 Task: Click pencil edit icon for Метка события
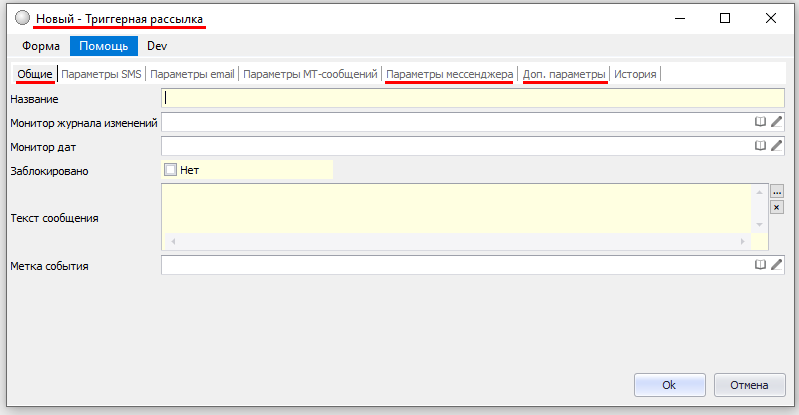(776, 265)
